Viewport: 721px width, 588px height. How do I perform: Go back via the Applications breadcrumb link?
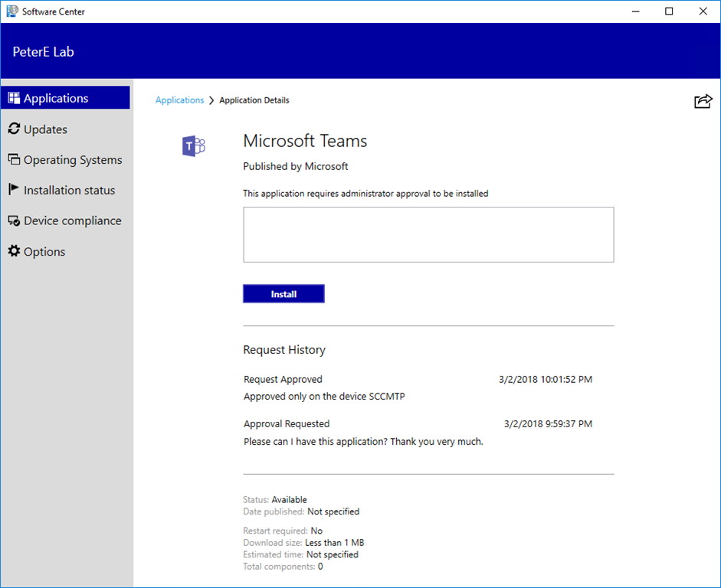click(x=179, y=100)
